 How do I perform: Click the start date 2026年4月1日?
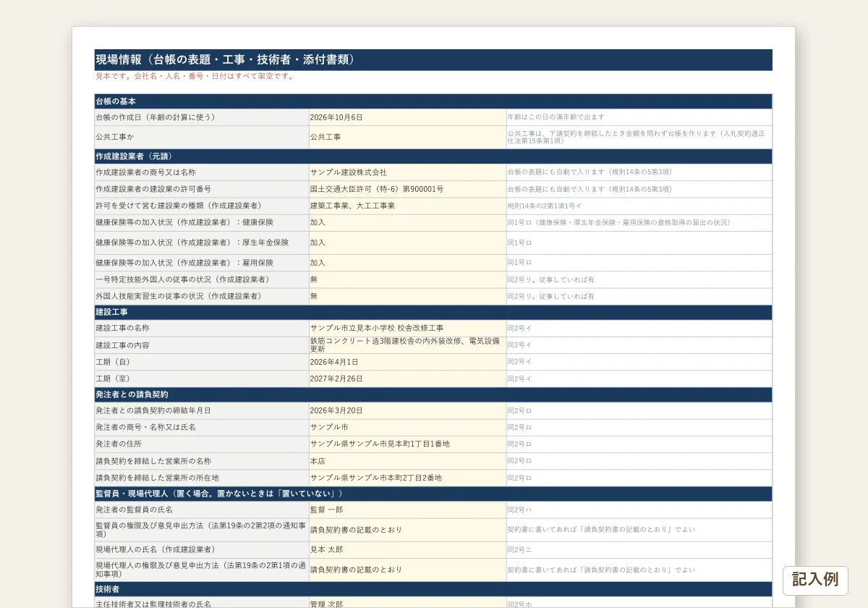(408, 362)
